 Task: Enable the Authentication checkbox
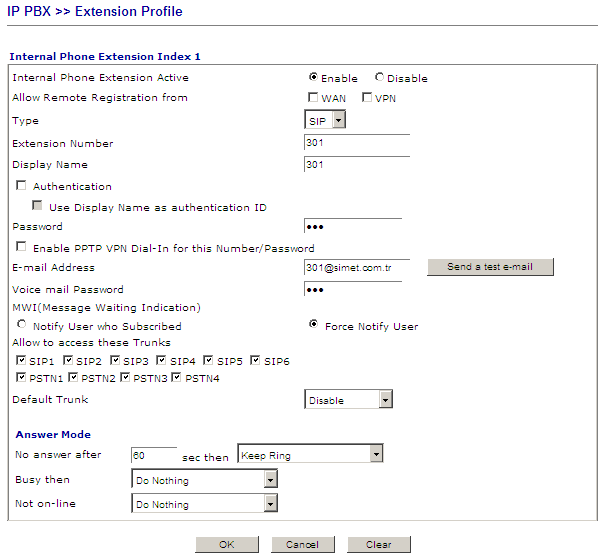coord(21,186)
